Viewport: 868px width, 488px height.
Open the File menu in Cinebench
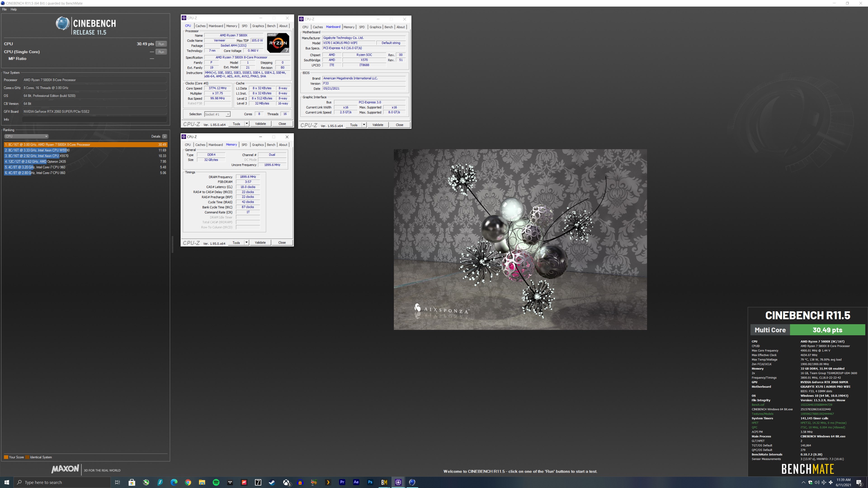pyautogui.click(x=4, y=9)
